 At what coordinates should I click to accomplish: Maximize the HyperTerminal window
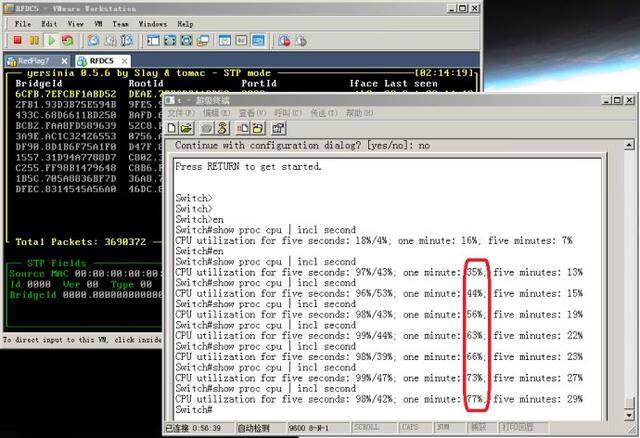coord(617,100)
